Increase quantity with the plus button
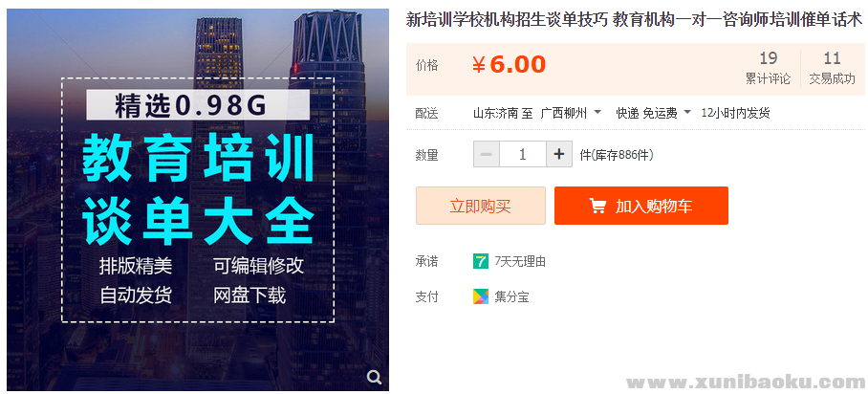This screenshot has width=868, height=394. 559,154
